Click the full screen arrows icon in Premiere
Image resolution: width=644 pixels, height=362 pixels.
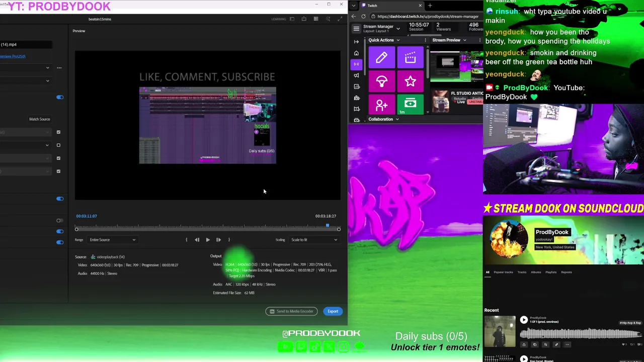[340, 19]
